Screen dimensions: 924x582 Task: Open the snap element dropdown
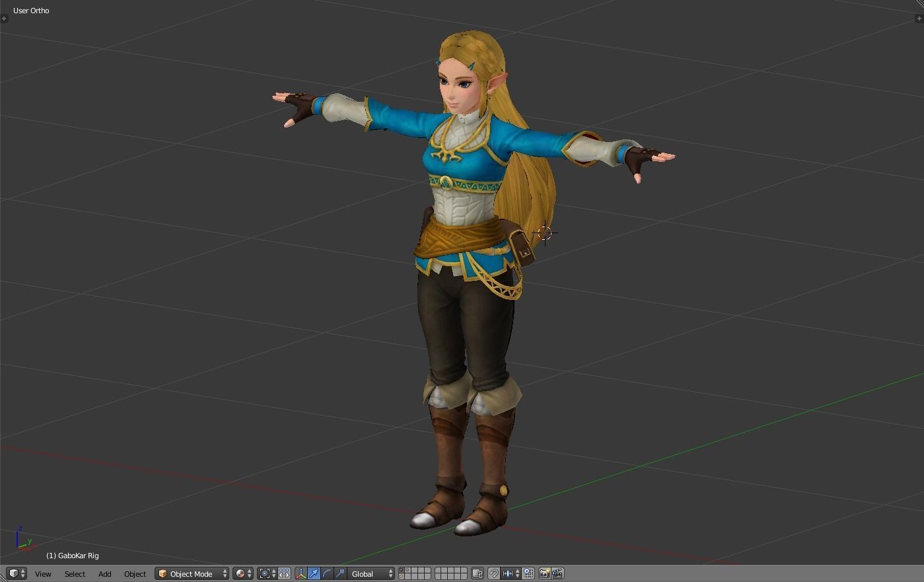point(508,573)
